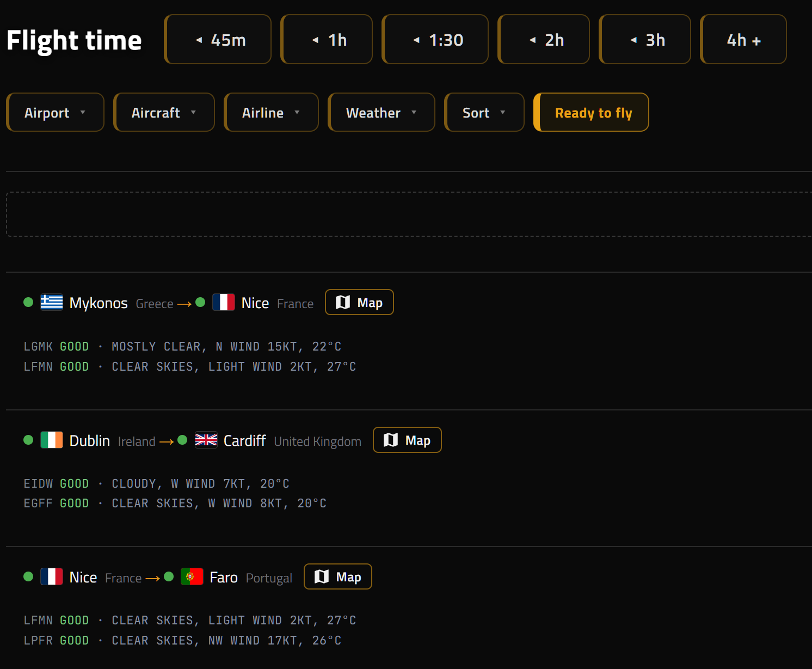
Task: Click the Greece flag icon beside Mykonos
Action: click(x=52, y=302)
